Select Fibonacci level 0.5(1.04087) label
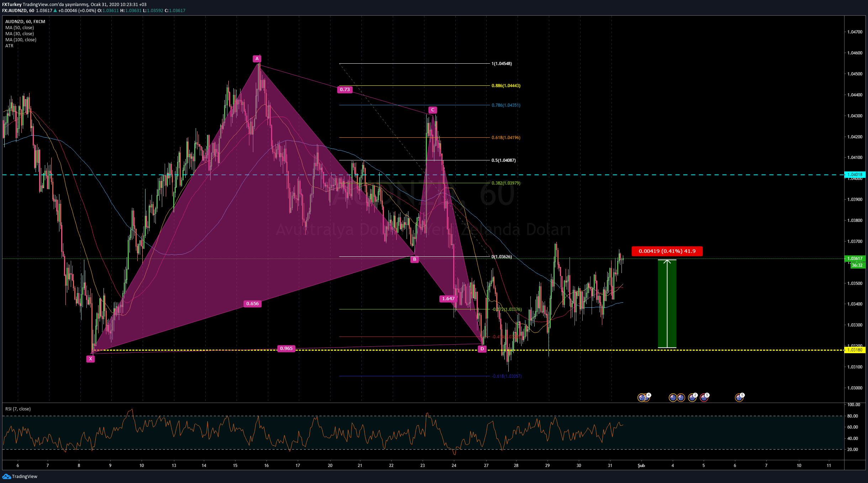The image size is (868, 483). [504, 160]
